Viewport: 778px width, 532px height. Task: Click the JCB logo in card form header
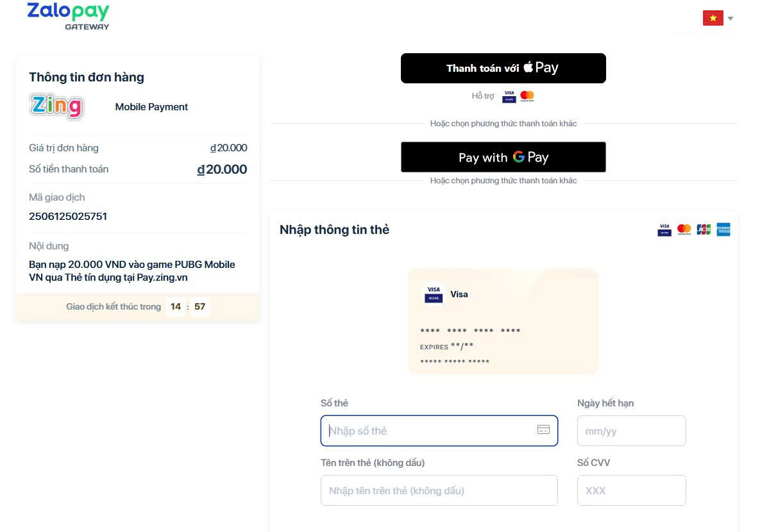coord(704,229)
